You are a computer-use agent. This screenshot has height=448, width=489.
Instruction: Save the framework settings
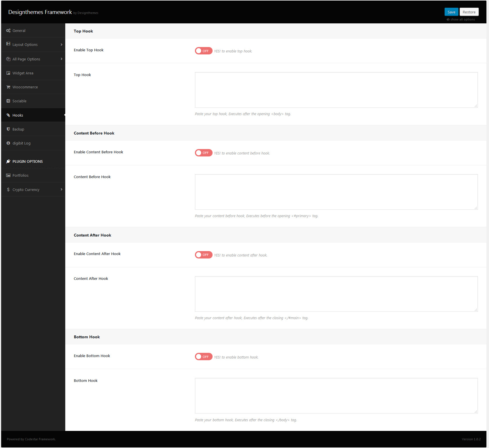tap(451, 12)
